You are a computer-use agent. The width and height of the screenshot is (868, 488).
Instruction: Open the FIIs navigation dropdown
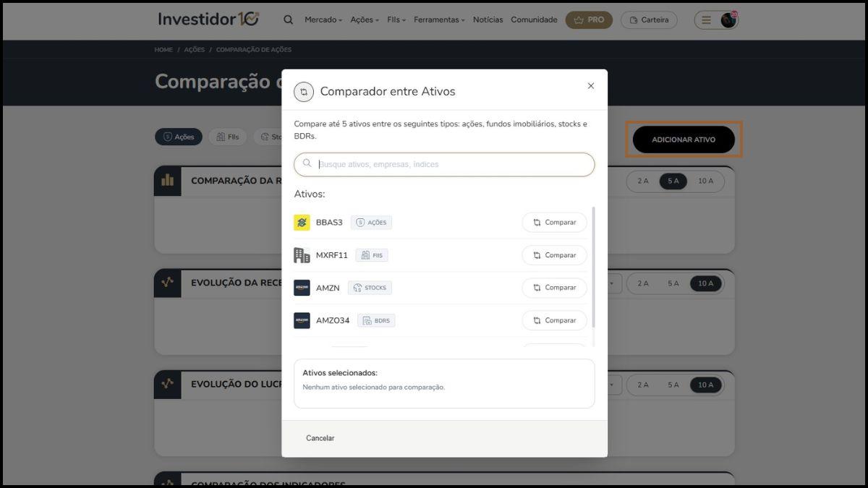pyautogui.click(x=396, y=20)
